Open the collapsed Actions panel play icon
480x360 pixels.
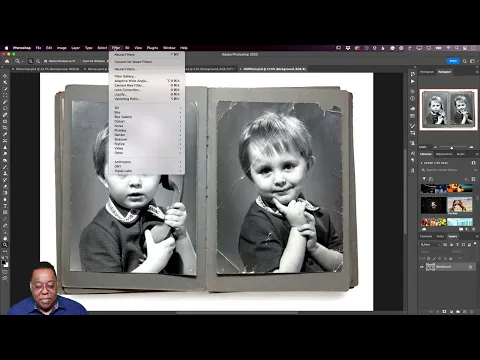413,81
